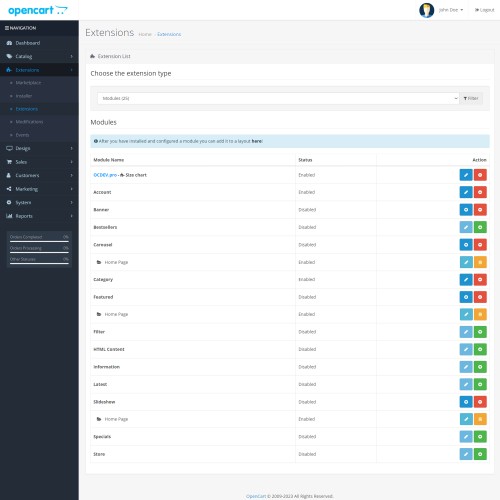Viewport: 500px width, 500px height.
Task: Install the Store module
Action: coord(480,454)
